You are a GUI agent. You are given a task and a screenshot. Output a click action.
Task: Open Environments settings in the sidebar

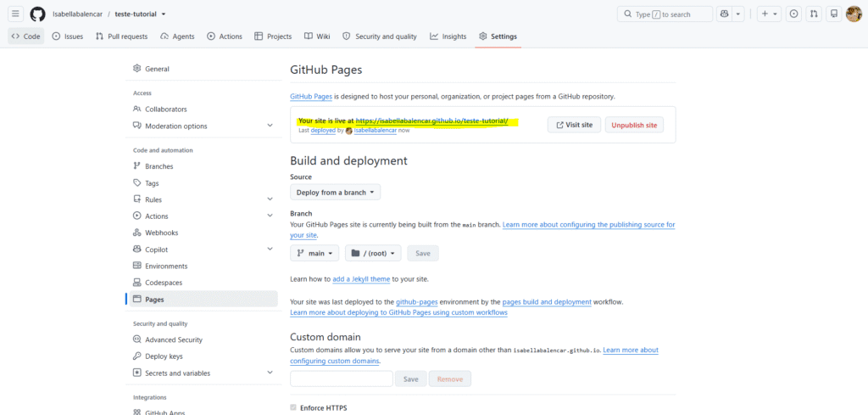click(202, 266)
